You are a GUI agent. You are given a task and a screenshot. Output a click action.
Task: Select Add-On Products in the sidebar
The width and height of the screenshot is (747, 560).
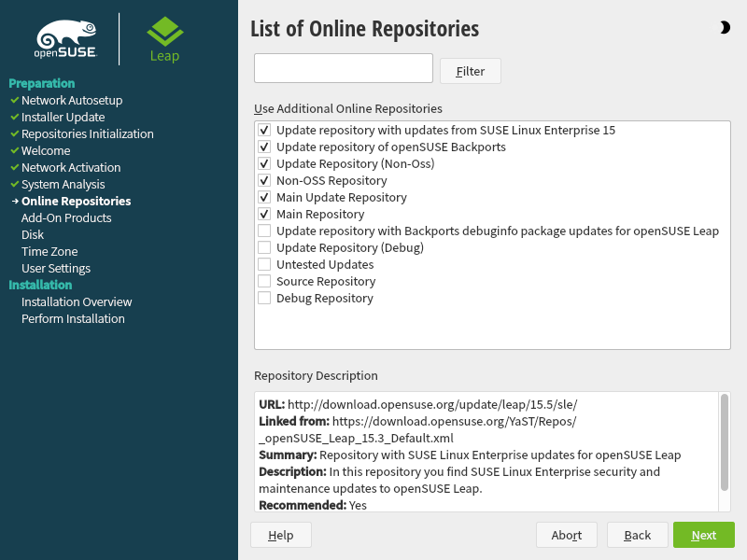pyautogui.click(x=64, y=217)
